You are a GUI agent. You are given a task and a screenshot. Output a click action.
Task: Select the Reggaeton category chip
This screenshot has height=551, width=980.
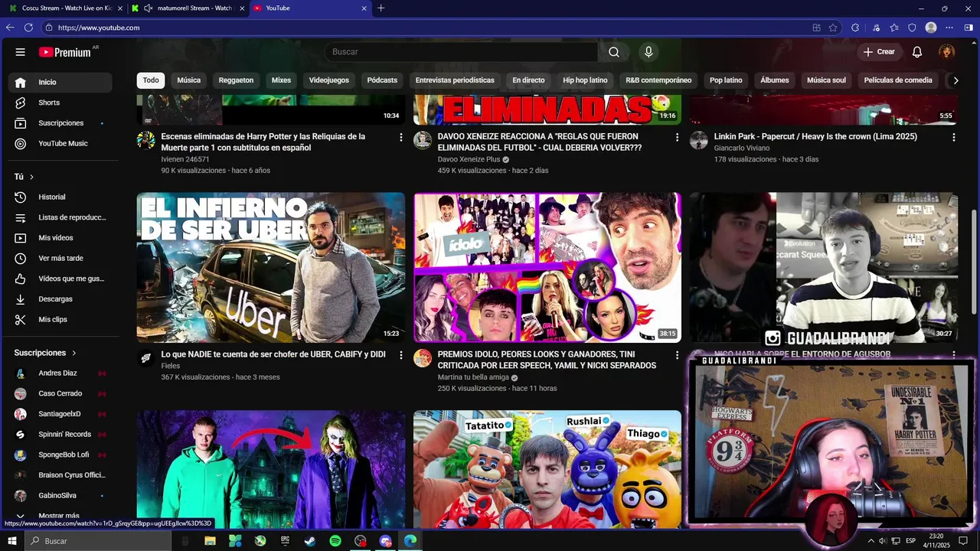click(x=236, y=80)
